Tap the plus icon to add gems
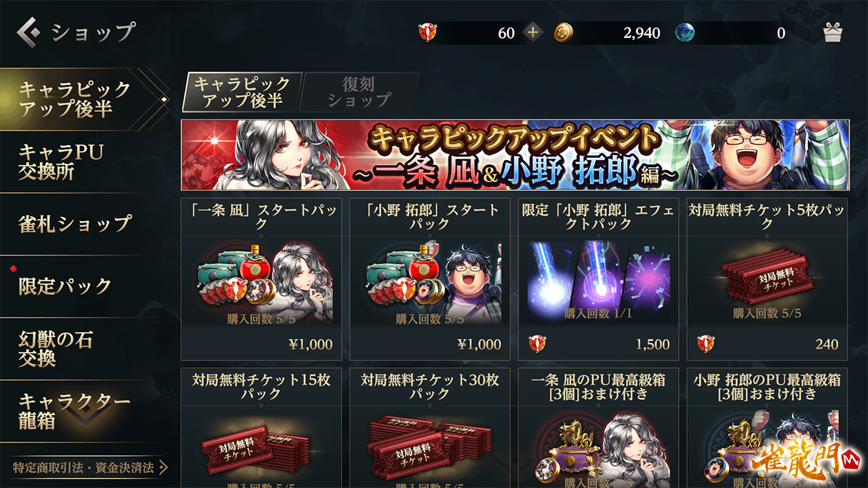The height and width of the screenshot is (488, 868). click(533, 33)
